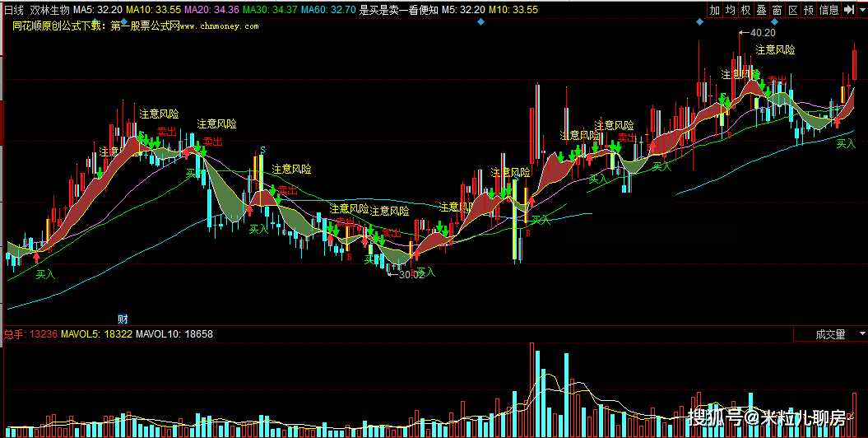Expand the toolbar's small triangle dropdown
Image resolution: width=868 pixels, height=438 pixels.
[x=862, y=9]
